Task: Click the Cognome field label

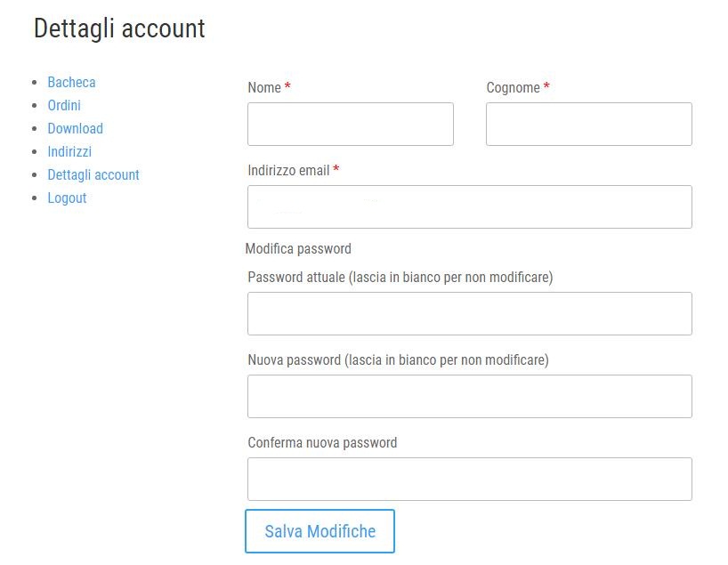Action: (513, 87)
